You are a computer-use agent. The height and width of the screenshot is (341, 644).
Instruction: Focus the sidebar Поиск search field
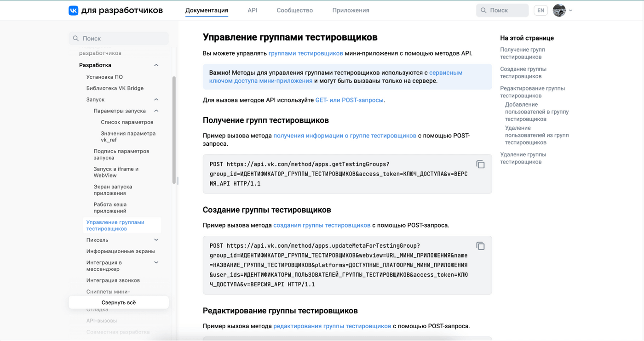click(x=119, y=38)
